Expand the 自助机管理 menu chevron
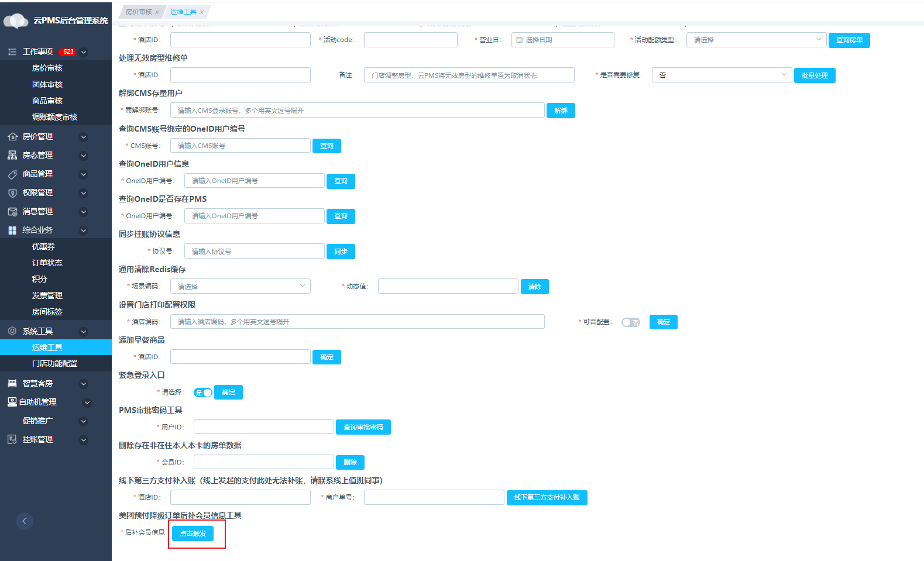Image resolution: width=924 pixels, height=561 pixels. (x=87, y=402)
